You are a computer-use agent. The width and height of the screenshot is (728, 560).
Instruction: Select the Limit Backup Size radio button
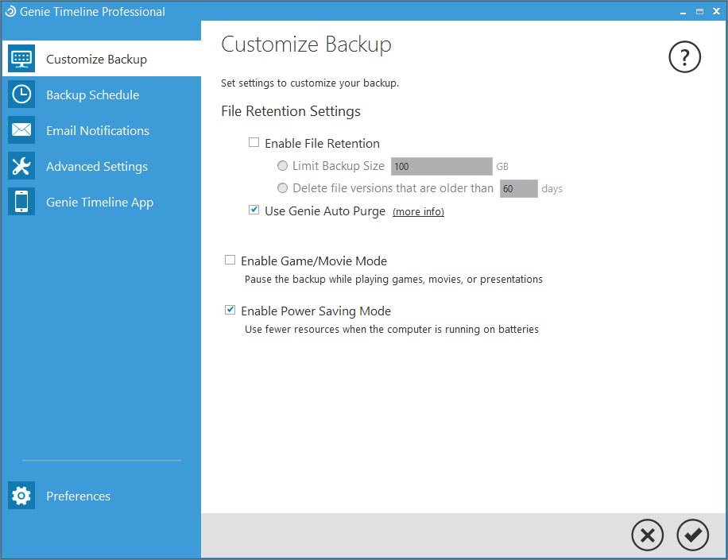[x=282, y=166]
